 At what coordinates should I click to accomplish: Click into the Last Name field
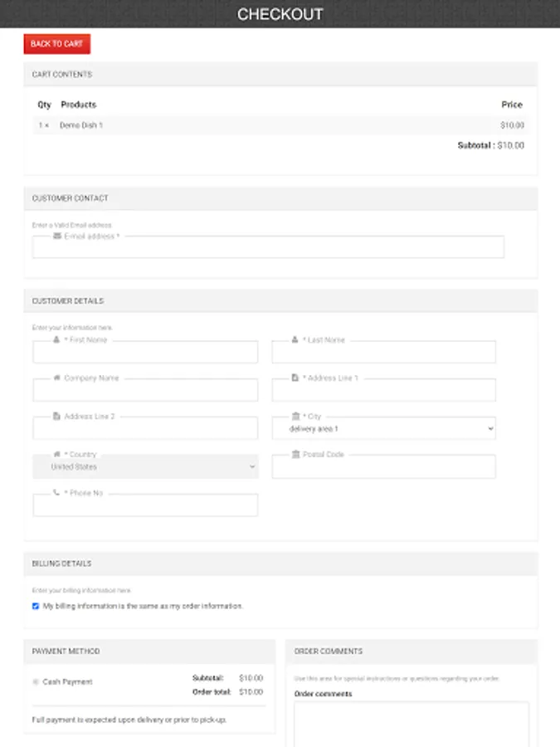[x=383, y=353]
